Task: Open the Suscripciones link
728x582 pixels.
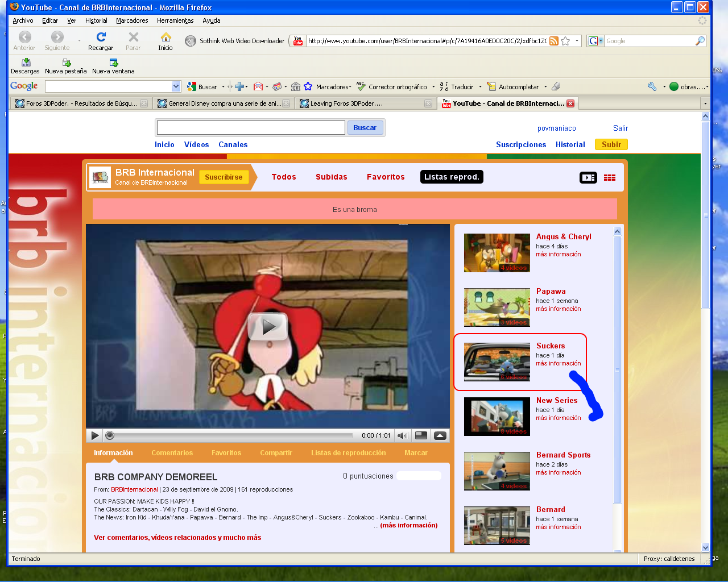Action: pos(521,145)
